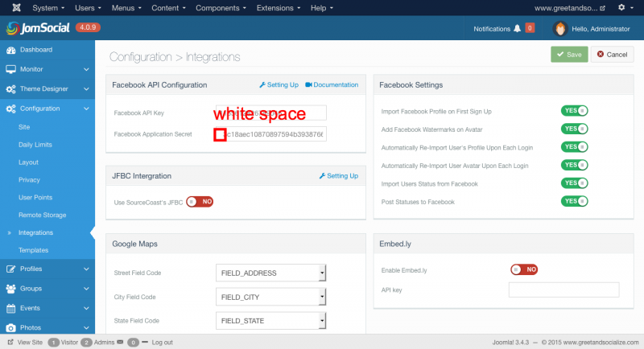Open the Components menu

pos(221,8)
